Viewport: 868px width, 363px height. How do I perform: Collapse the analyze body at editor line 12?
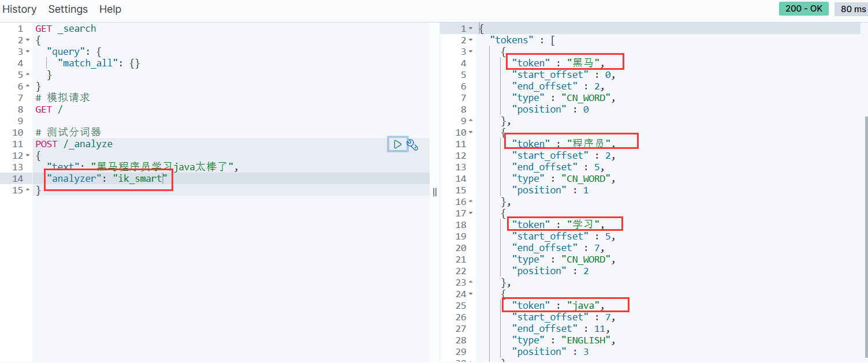pos(28,156)
